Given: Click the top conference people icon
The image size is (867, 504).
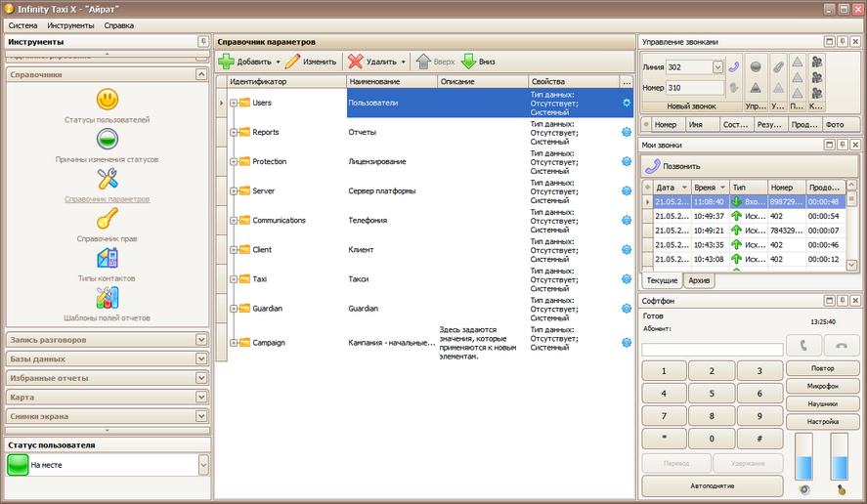Looking at the screenshot, I should point(816,62).
